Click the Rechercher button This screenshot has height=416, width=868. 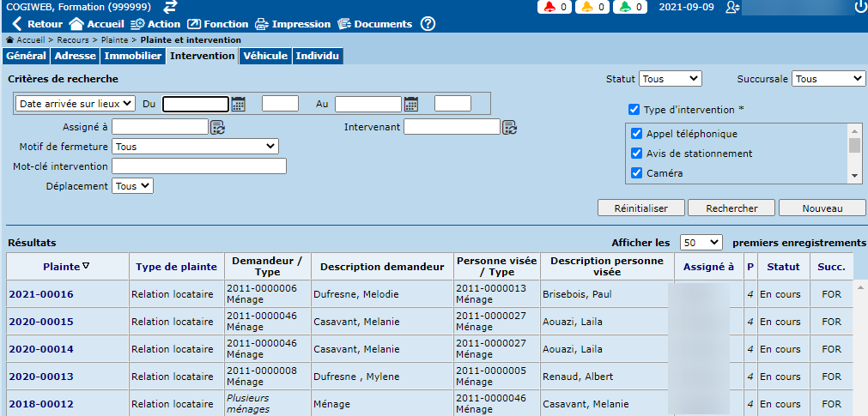click(x=731, y=208)
